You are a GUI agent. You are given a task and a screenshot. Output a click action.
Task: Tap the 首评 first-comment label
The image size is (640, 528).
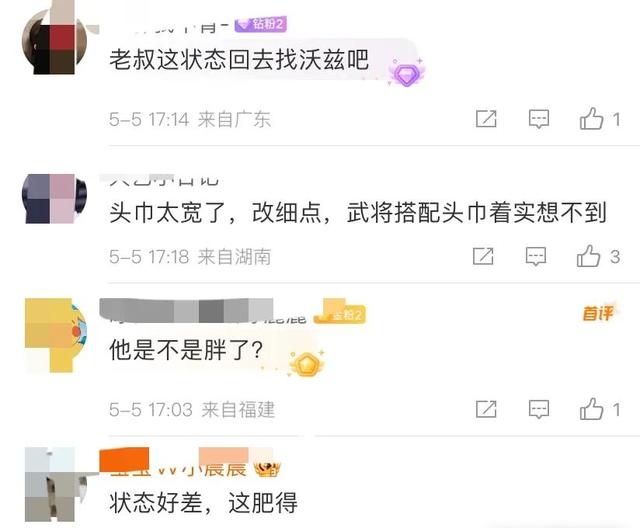(x=598, y=314)
